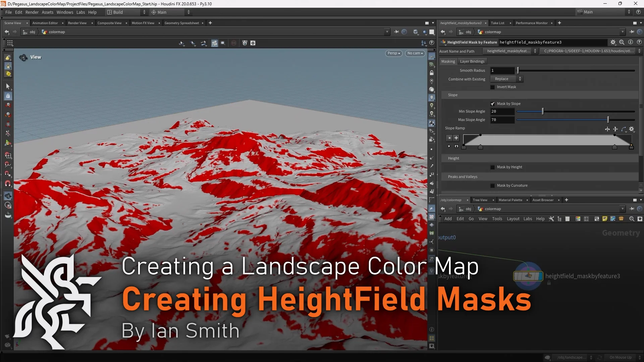This screenshot has width=644, height=362.
Task: Select the Smooth brush secure selection lock icon
Action: 8,96
